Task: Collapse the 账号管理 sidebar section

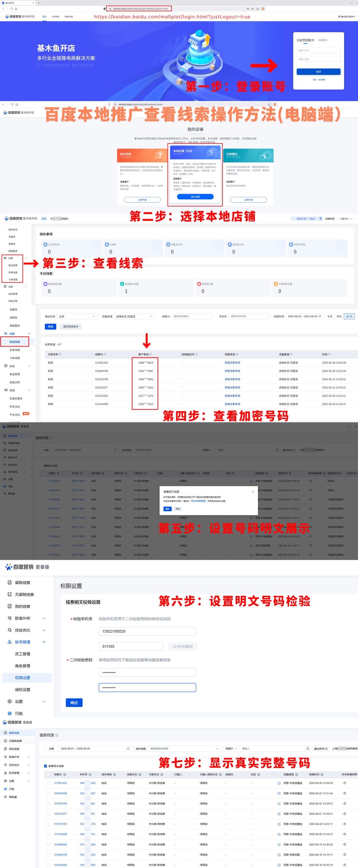Action: tap(44, 642)
